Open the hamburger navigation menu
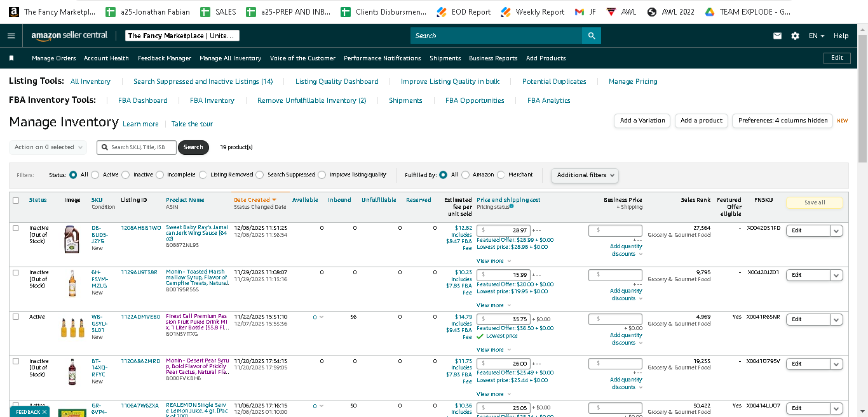 11,36
